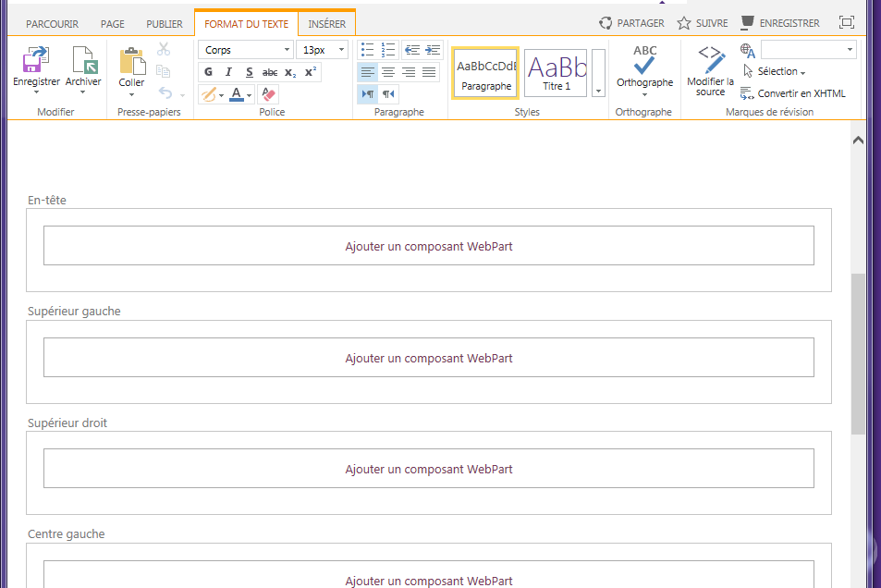
Task: Add a WebPart in Supérieur droit zone
Action: 429,469
